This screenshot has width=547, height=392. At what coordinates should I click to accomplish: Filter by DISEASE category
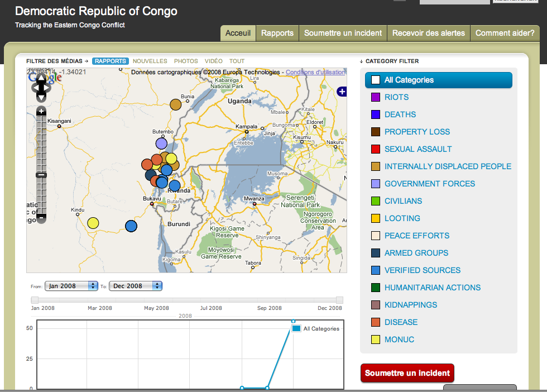[401, 322]
